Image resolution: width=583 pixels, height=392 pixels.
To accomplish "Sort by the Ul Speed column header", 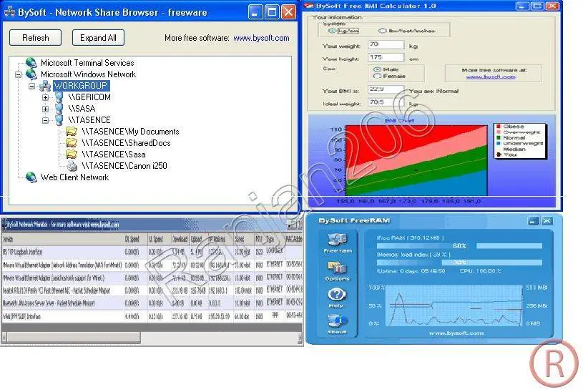I will point(159,239).
